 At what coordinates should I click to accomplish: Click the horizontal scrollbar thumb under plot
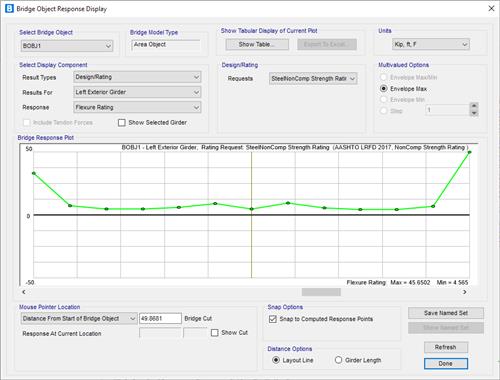tap(321, 292)
